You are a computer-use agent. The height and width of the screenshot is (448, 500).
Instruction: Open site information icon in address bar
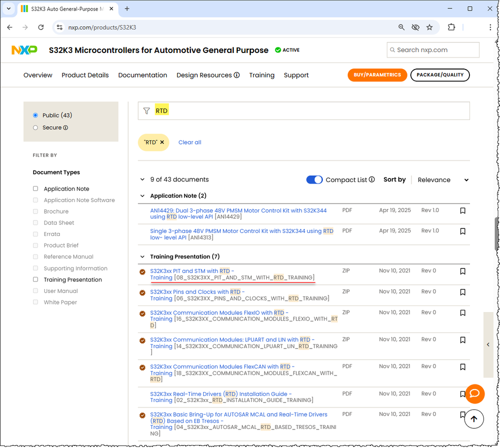click(x=60, y=27)
